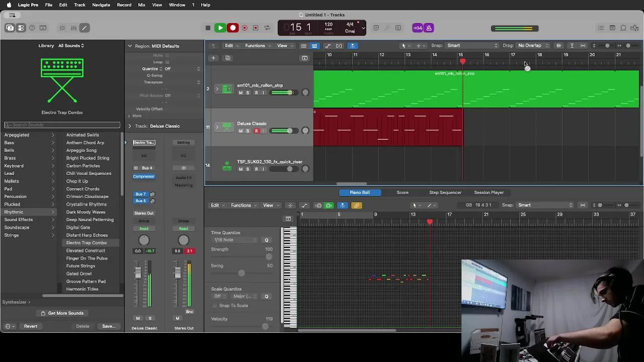Disable record enable on Deluxe Classic track

pos(256,131)
